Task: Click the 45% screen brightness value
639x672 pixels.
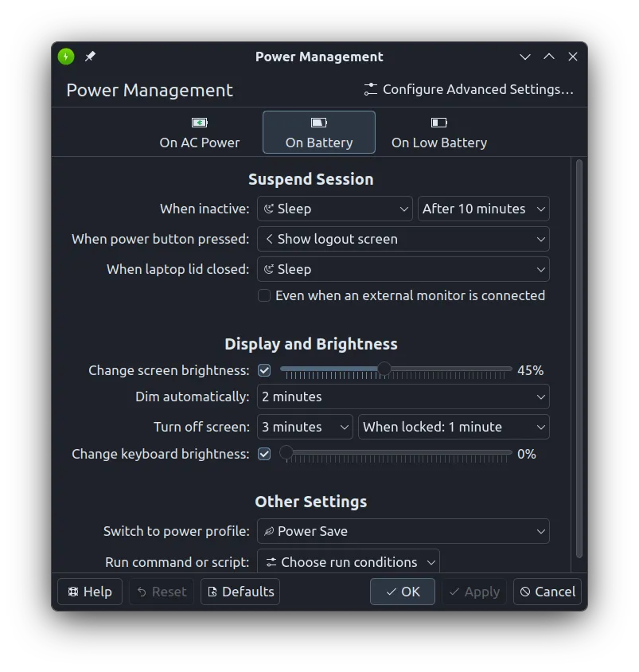Action: pos(530,370)
